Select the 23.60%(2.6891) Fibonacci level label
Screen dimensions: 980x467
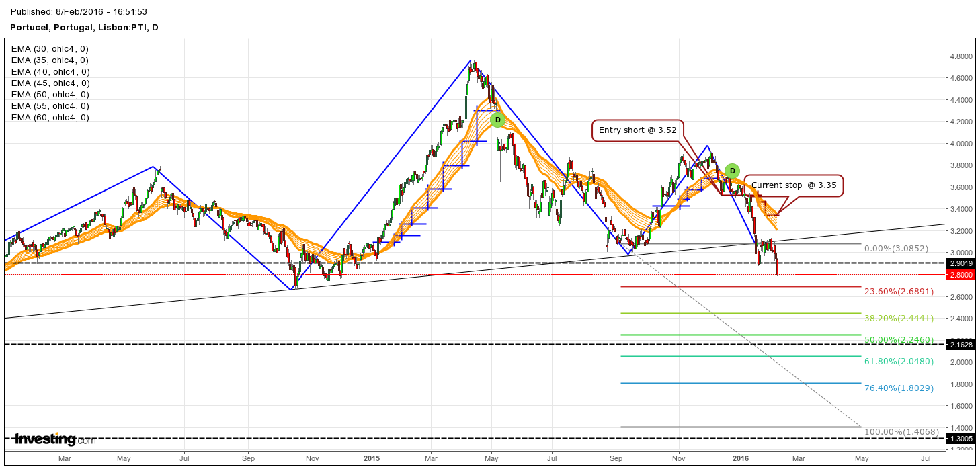point(899,292)
